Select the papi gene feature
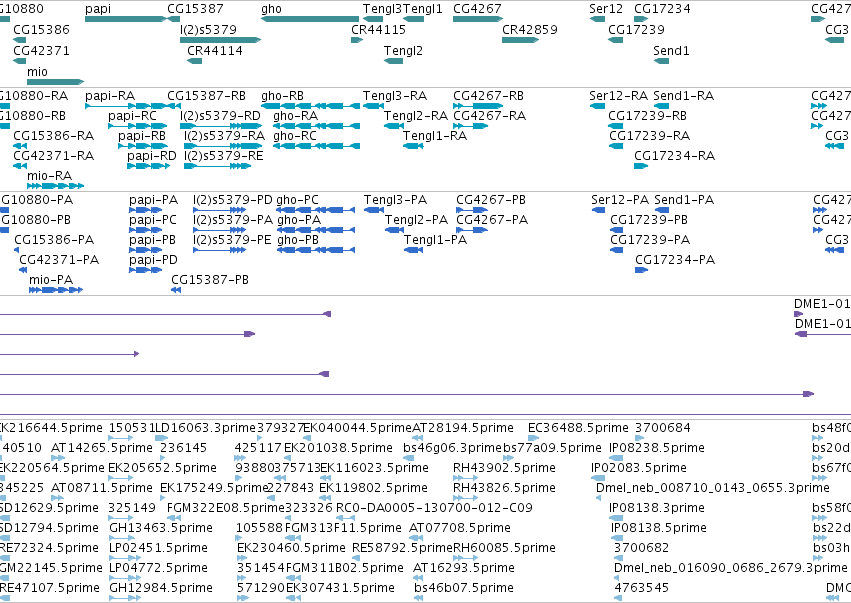 click(125, 19)
